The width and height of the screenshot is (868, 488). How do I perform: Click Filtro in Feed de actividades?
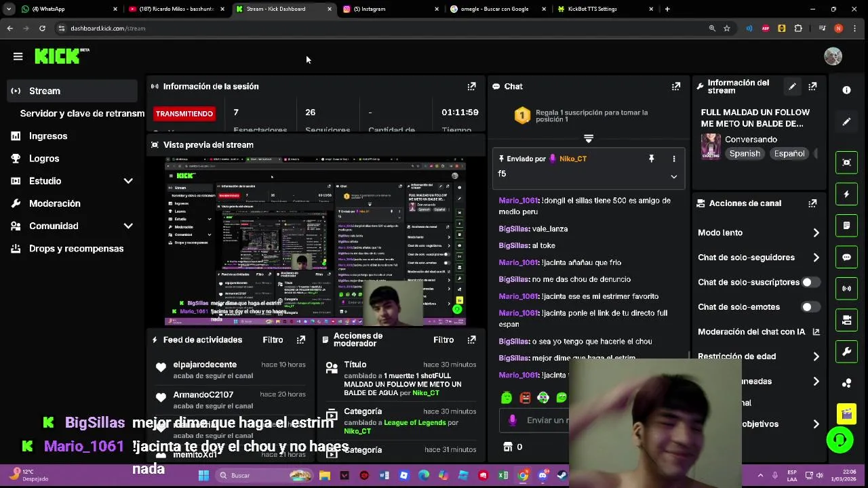[x=273, y=340]
